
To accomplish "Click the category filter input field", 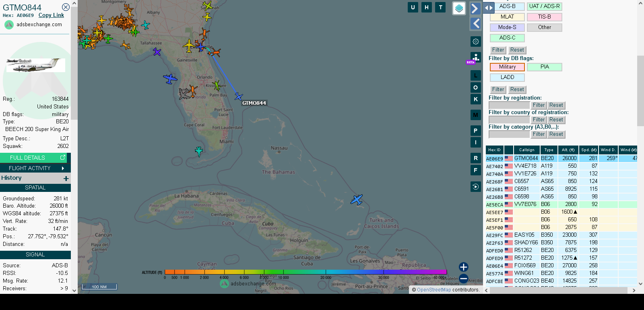I will pos(509,134).
